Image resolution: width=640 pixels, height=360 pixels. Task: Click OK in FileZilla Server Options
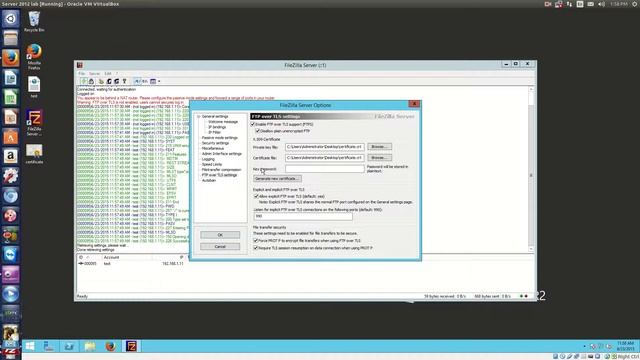click(220, 235)
